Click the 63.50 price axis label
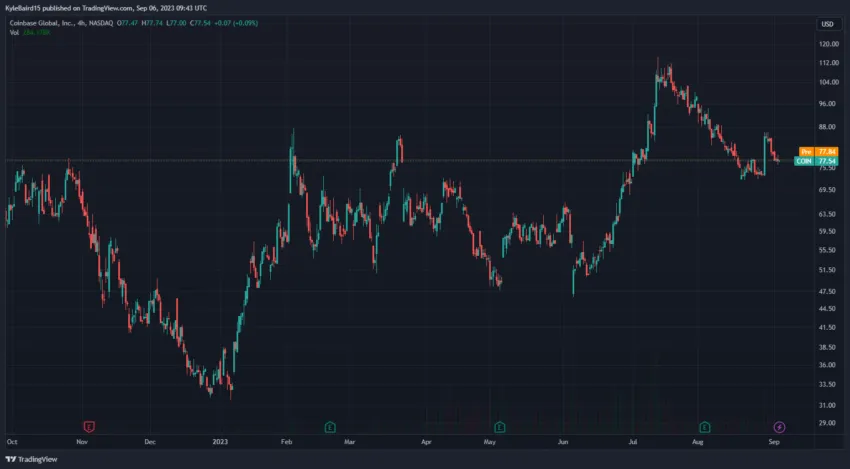Screen dimensions: 850x469 [829, 214]
